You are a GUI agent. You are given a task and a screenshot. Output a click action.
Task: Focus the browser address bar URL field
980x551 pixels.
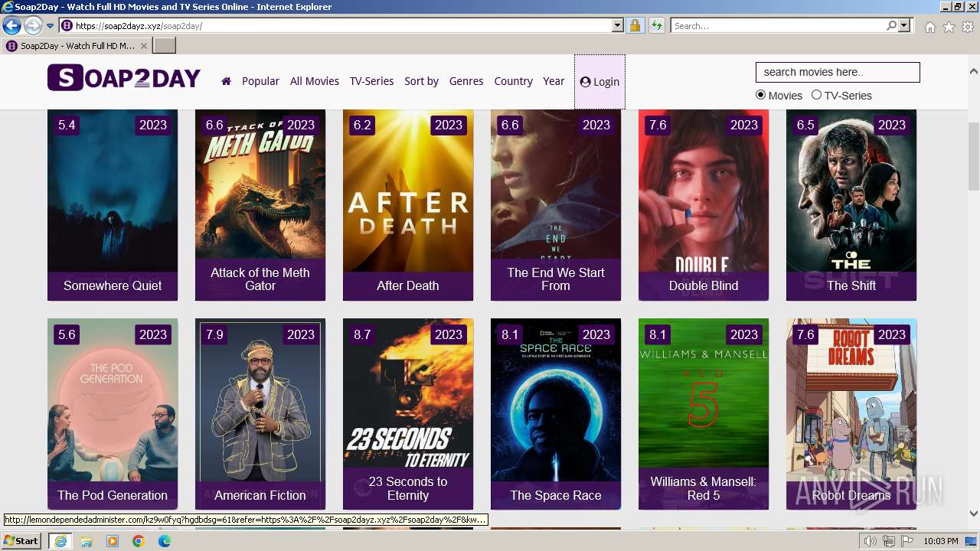click(x=342, y=26)
